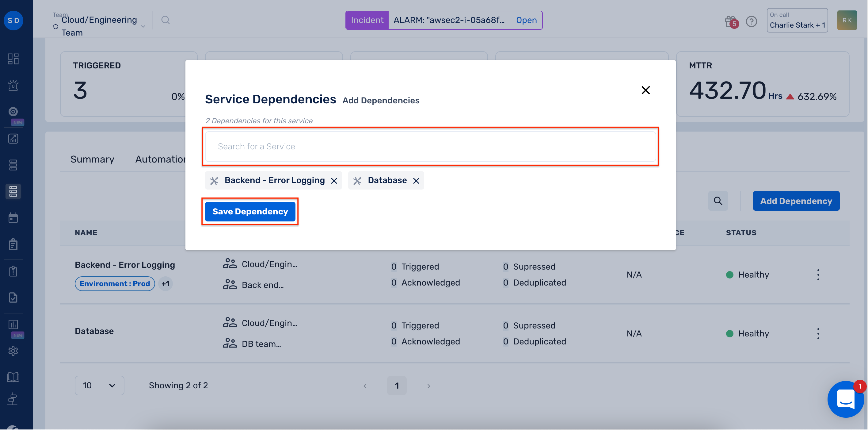The height and width of the screenshot is (430, 868).
Task: Click the Environment : Prod tag
Action: (115, 284)
